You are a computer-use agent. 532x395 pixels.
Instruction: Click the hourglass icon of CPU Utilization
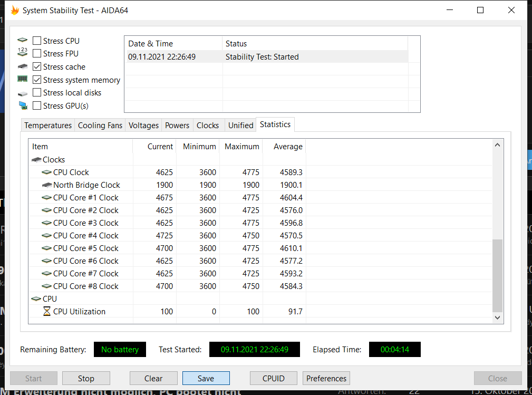pyautogui.click(x=47, y=311)
